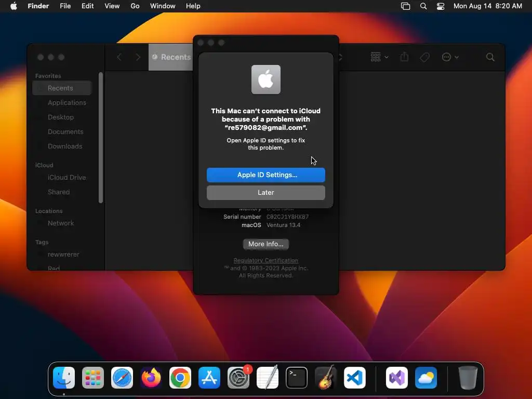Open the View menu

click(112, 6)
